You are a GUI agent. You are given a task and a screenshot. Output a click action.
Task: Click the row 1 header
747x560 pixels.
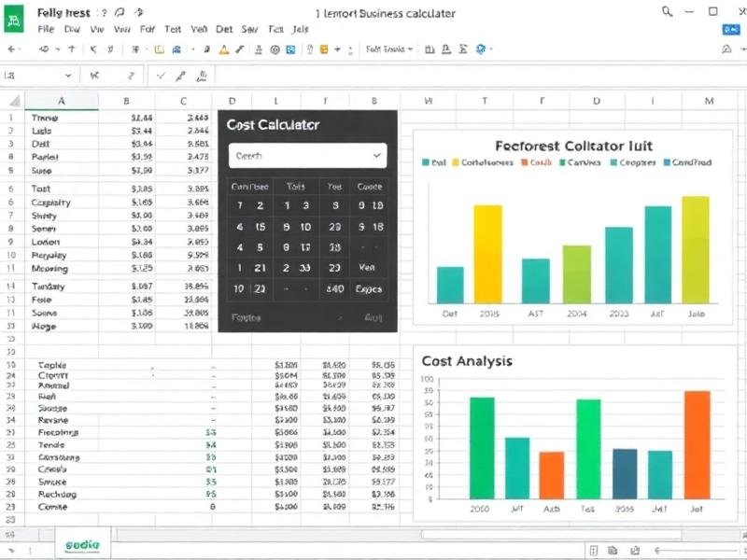tap(11, 118)
